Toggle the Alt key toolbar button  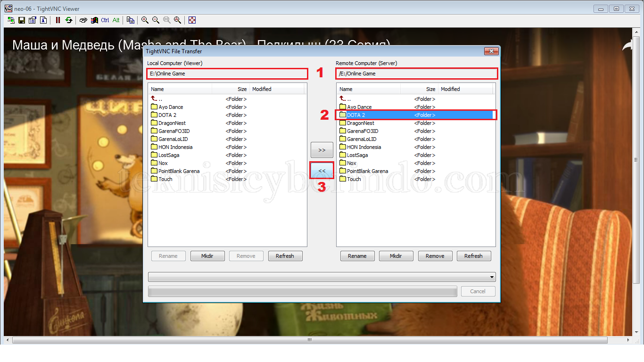click(x=116, y=20)
